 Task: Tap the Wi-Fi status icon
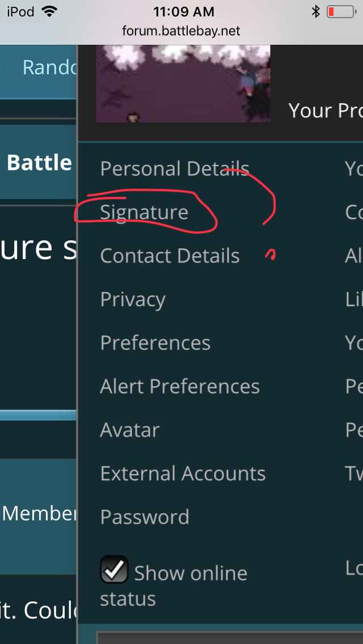click(x=50, y=12)
